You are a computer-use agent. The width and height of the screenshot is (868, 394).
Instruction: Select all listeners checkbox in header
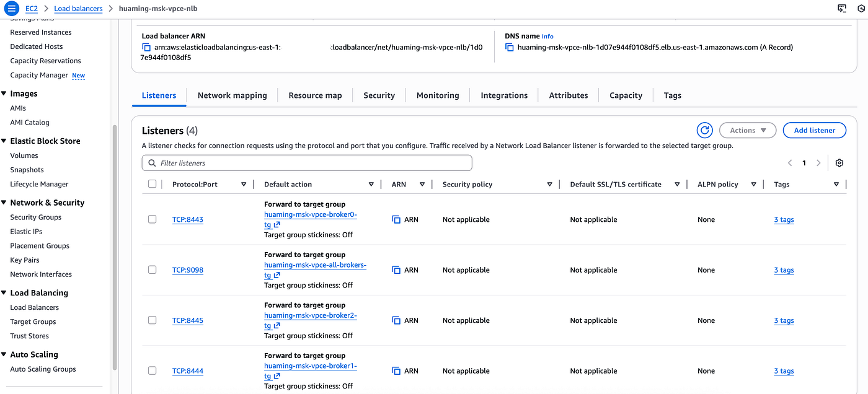point(153,184)
